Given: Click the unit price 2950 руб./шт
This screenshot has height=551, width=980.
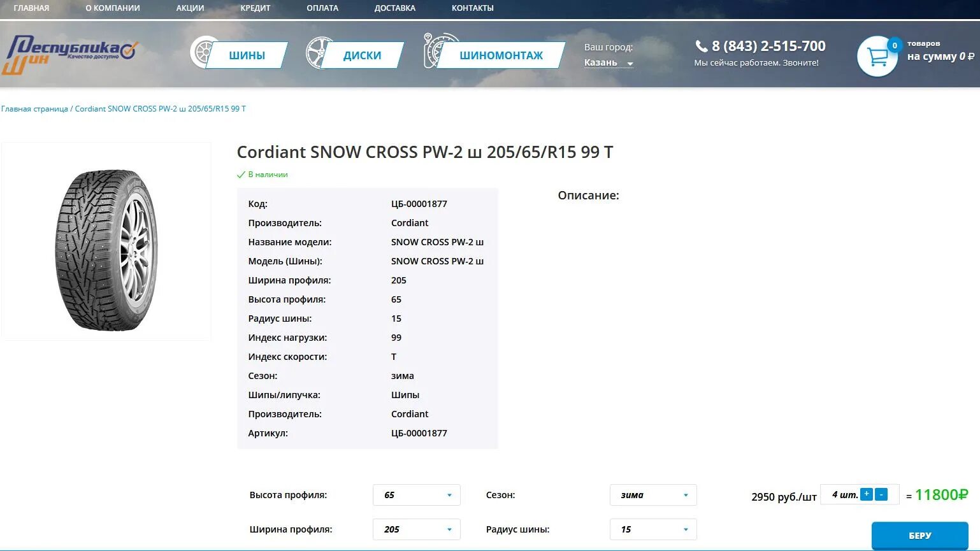Looking at the screenshot, I should 784,497.
